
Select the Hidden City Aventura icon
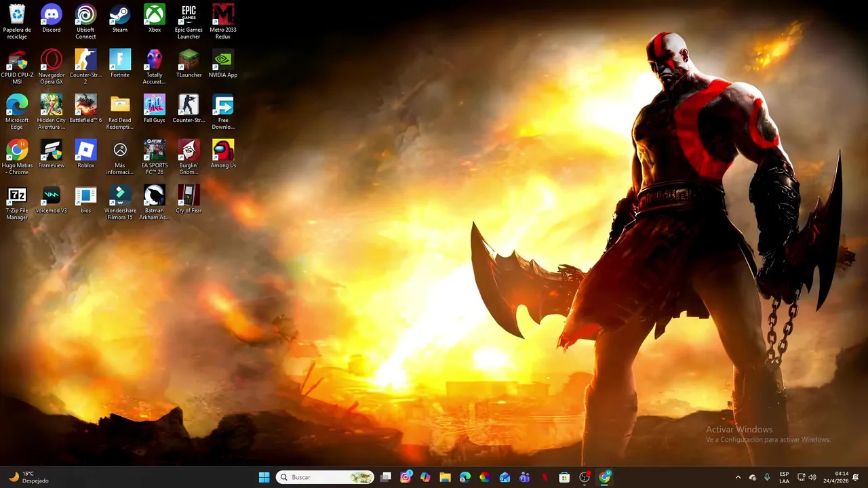pos(52,113)
